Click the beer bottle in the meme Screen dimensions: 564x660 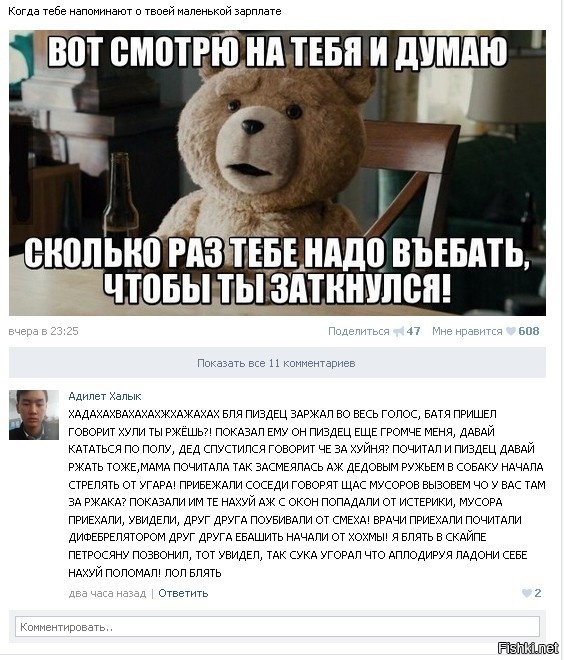coord(120,197)
